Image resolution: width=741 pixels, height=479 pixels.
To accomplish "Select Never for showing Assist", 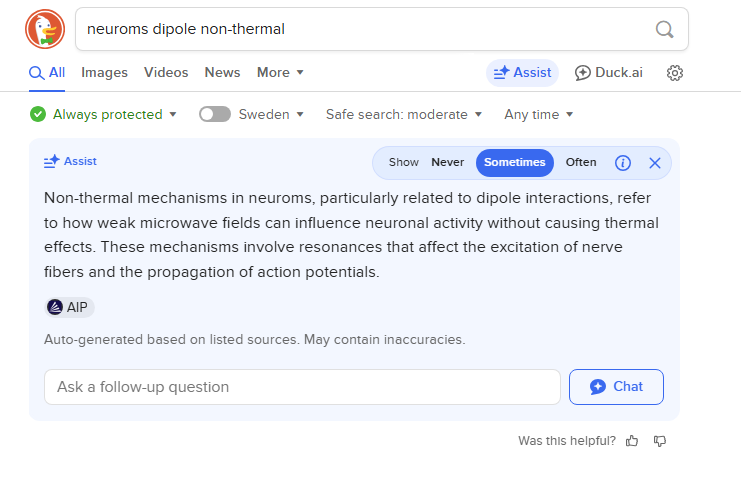I will pyautogui.click(x=447, y=163).
